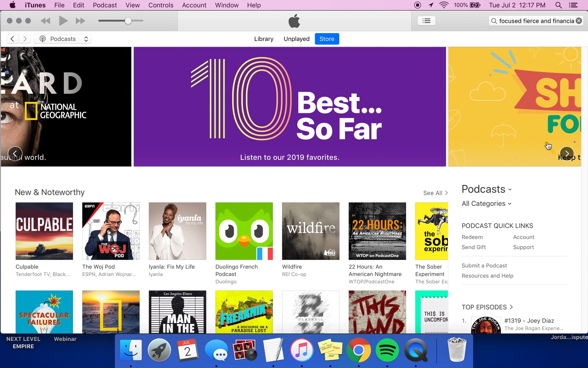Open the Help menu
The height and width of the screenshot is (368, 588).
pos(254,5)
